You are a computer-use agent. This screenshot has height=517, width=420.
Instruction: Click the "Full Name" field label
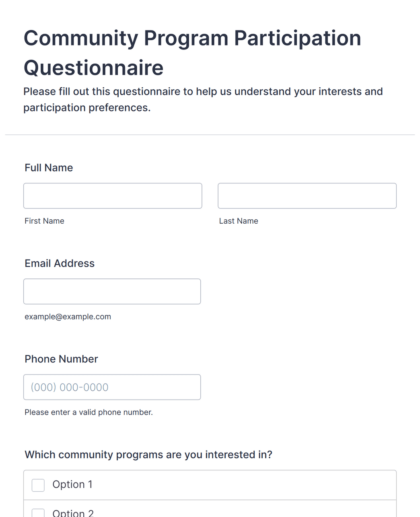click(x=49, y=168)
